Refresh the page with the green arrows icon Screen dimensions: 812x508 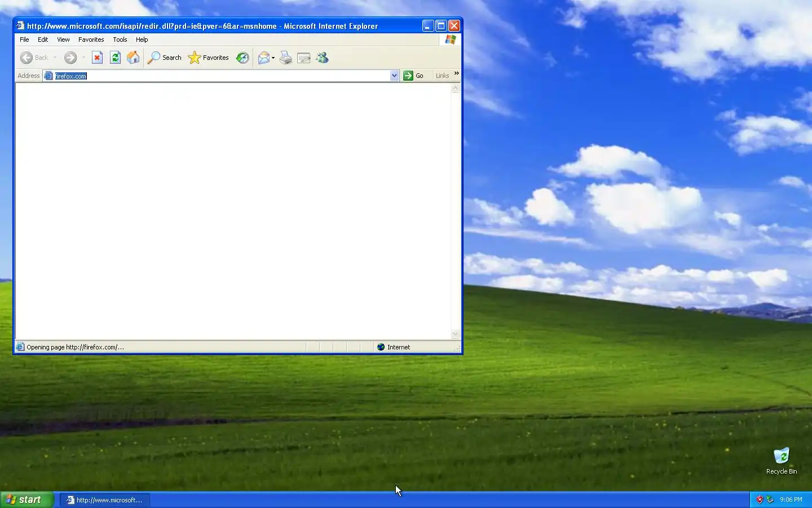[x=115, y=58]
